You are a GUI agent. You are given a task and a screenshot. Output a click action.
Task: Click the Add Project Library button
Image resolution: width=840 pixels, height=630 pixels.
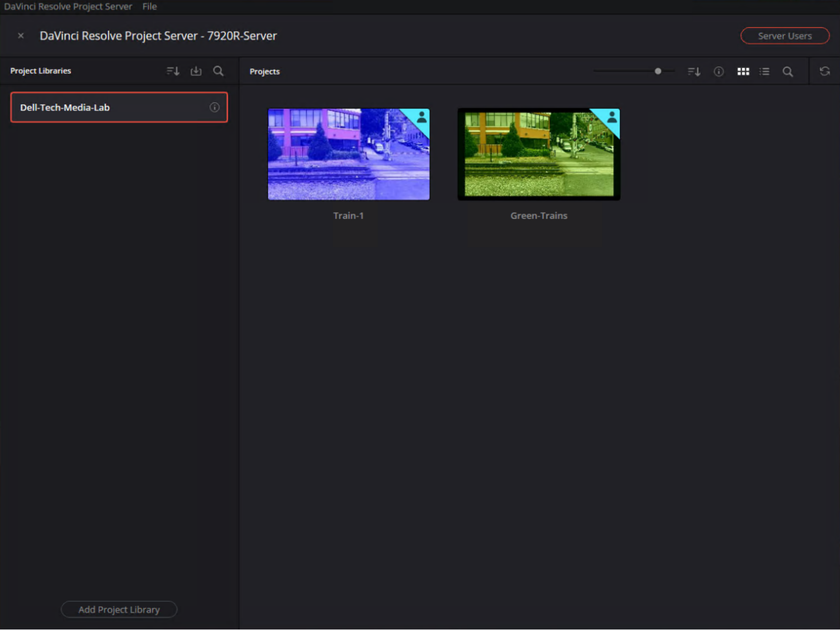tap(119, 610)
